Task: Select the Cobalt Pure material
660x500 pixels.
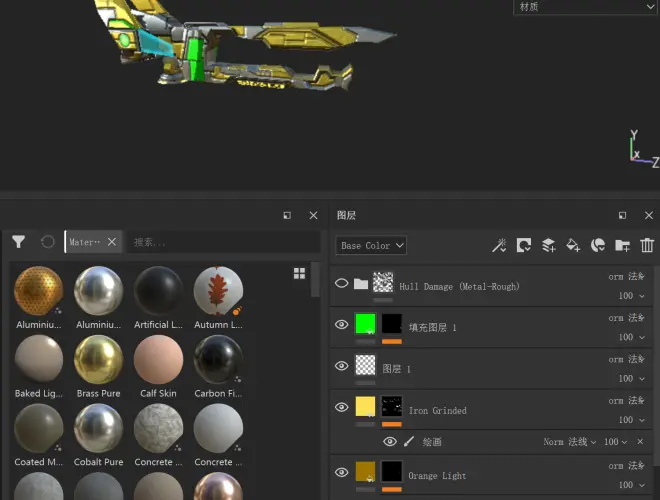Action: (98, 435)
